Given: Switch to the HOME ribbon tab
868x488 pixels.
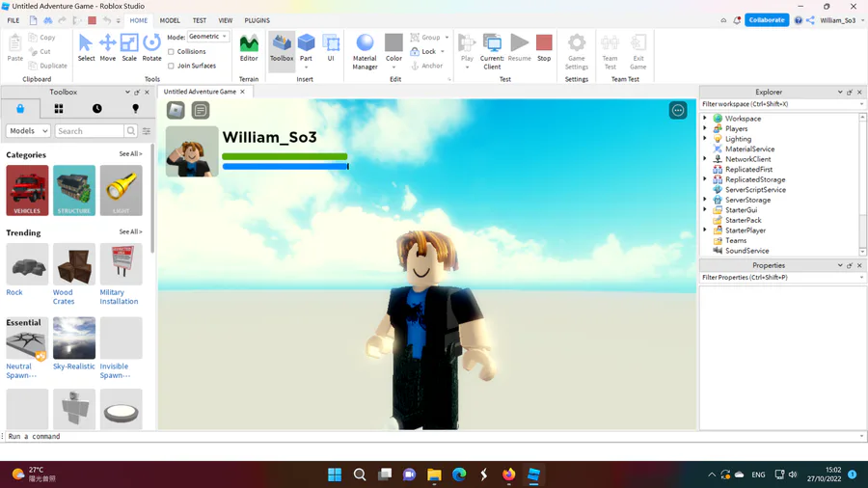Looking at the screenshot, I should pos(138,20).
